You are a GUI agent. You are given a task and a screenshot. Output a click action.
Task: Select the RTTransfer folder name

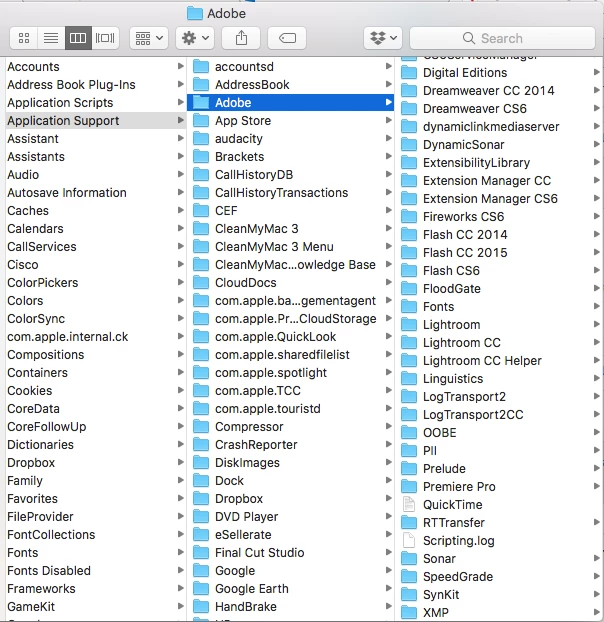[454, 522]
